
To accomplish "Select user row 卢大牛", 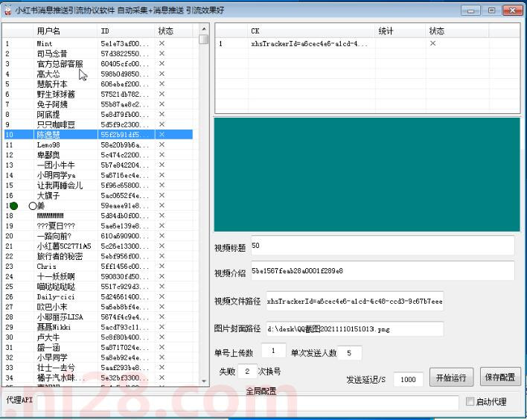I will pyautogui.click(x=98, y=337).
